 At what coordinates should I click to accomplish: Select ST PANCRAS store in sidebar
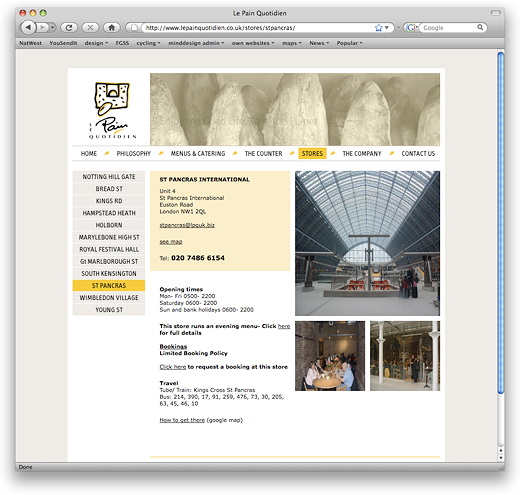tap(109, 286)
